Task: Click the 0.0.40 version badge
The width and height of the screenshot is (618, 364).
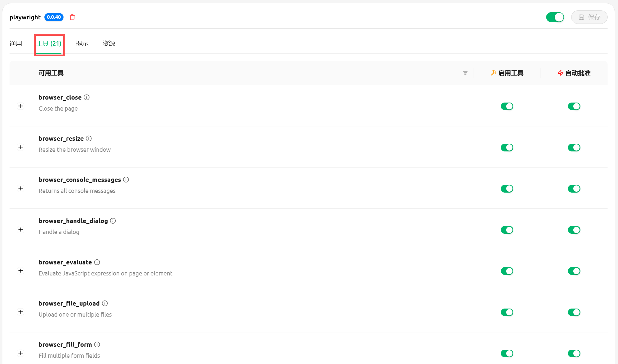Action: point(54,17)
